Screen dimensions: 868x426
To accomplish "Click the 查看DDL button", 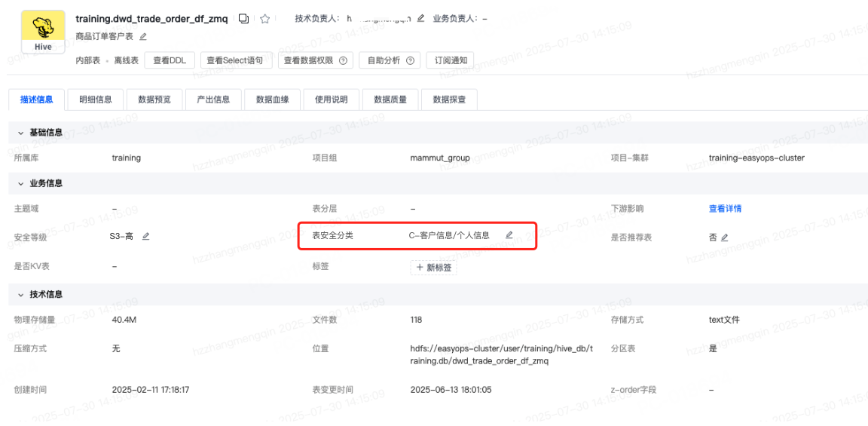I will (169, 60).
